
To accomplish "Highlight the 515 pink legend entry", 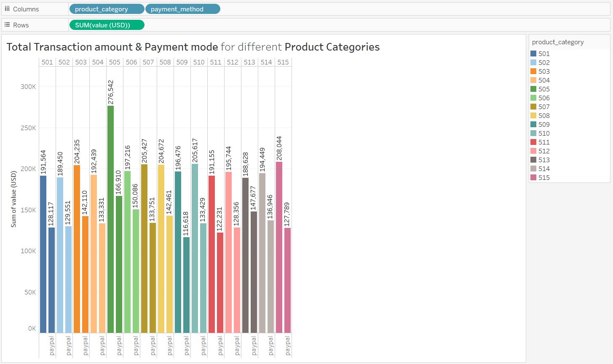I will point(543,177).
